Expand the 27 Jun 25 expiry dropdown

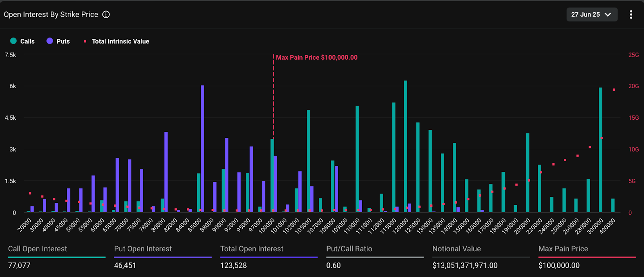[x=591, y=15]
